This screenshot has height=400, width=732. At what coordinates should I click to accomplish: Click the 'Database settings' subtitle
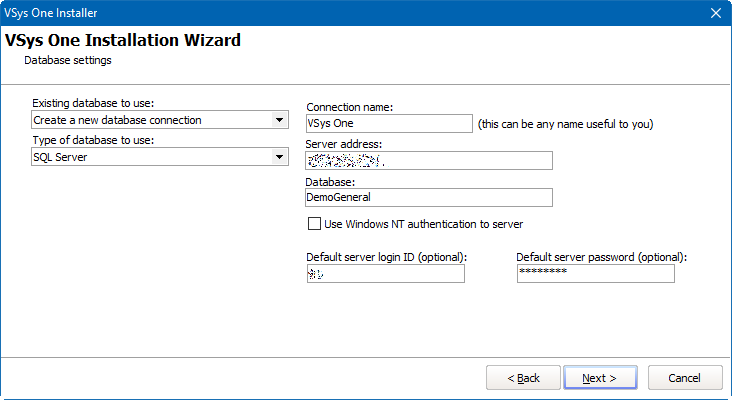tap(68, 60)
